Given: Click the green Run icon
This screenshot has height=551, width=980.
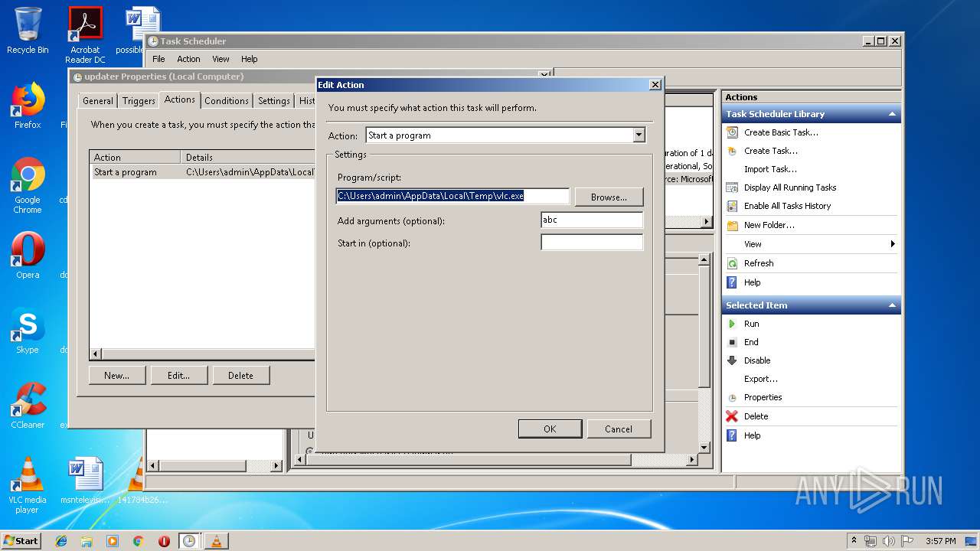Looking at the screenshot, I should 732,324.
